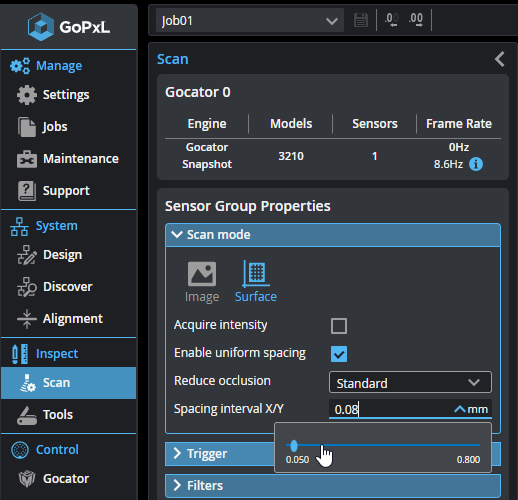The width and height of the screenshot is (518, 500).
Task: Collapse the Scan panel with the arrow
Action: (x=499, y=59)
